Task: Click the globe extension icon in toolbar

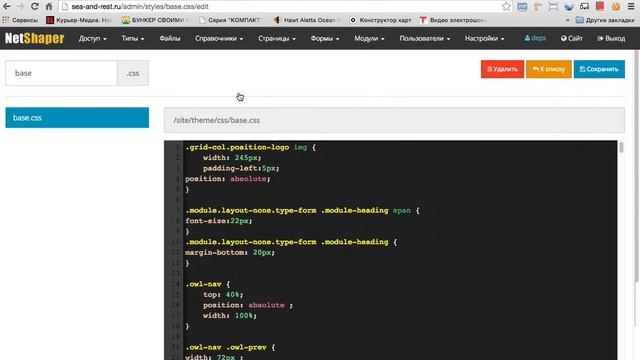Action: click(569, 7)
